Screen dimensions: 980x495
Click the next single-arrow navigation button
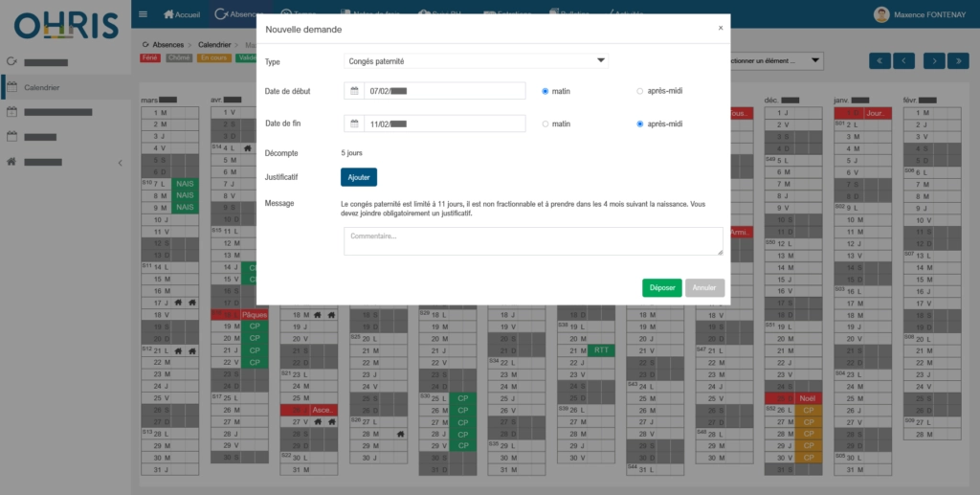coord(933,60)
